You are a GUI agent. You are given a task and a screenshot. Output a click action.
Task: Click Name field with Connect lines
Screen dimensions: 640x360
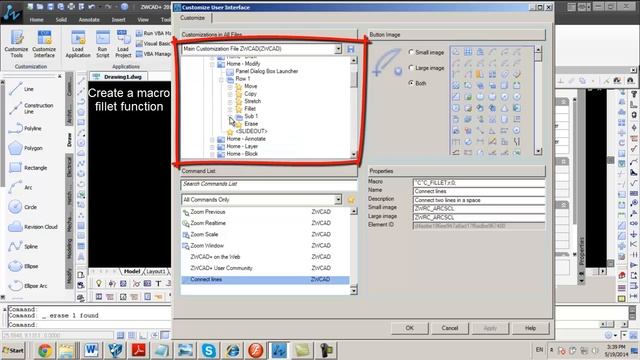point(479,191)
